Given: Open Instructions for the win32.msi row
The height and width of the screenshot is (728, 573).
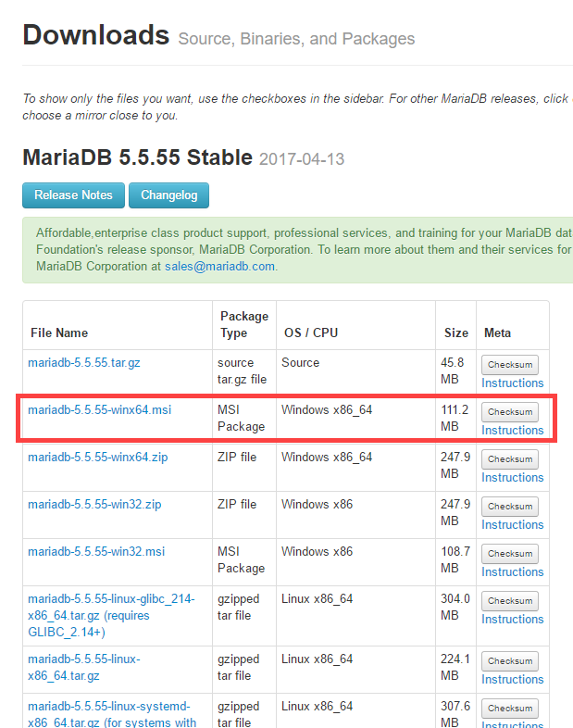Looking at the screenshot, I should click(512, 572).
